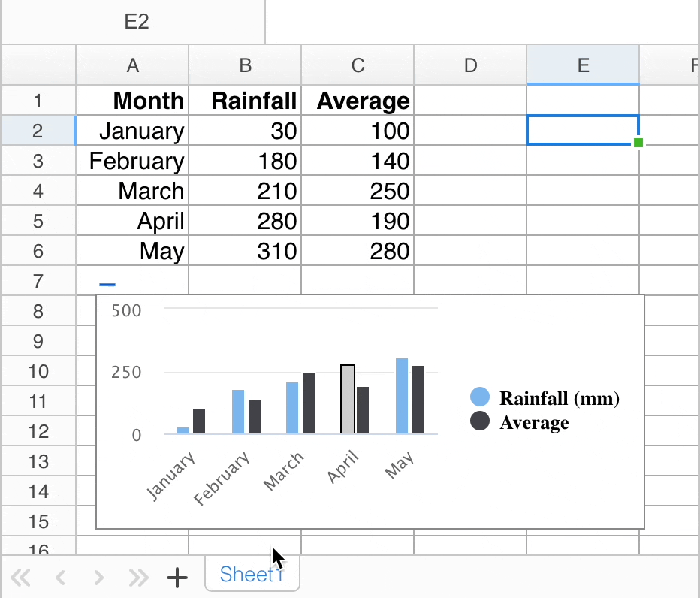Jump to last sheet with double-right arrow
The image size is (700, 598).
click(x=138, y=578)
